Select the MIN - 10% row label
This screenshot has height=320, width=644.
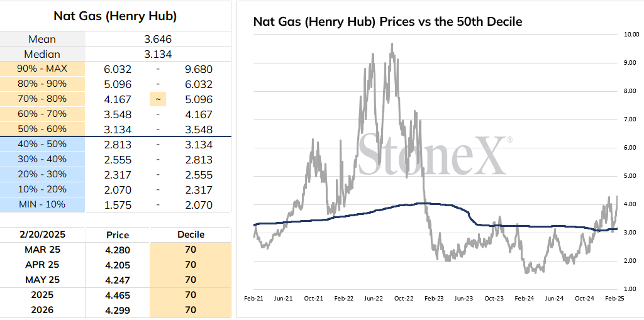42,204
